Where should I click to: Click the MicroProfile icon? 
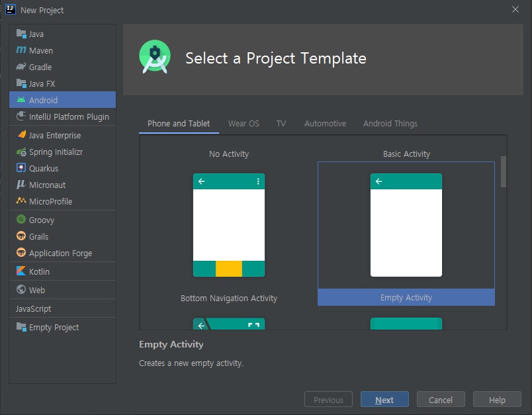(21, 201)
